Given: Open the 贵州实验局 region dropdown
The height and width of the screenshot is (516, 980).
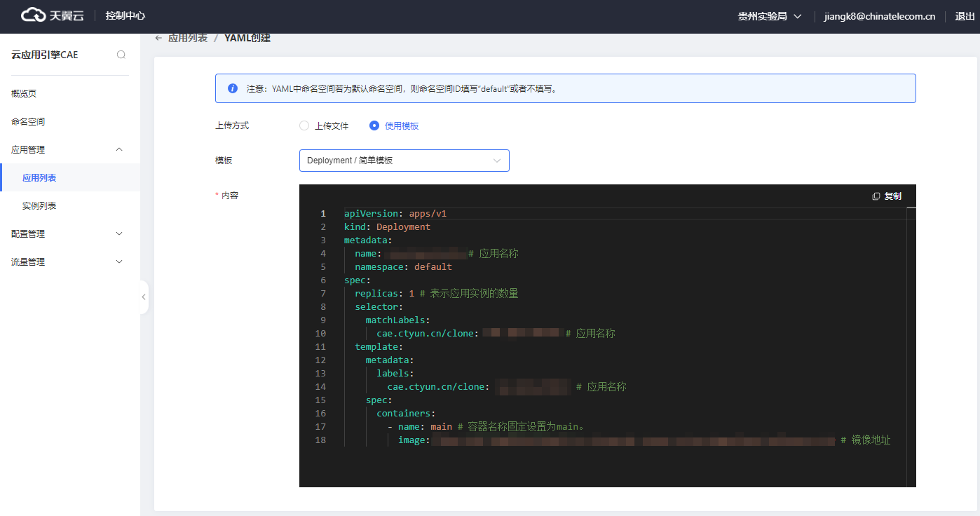Looking at the screenshot, I should (x=769, y=16).
